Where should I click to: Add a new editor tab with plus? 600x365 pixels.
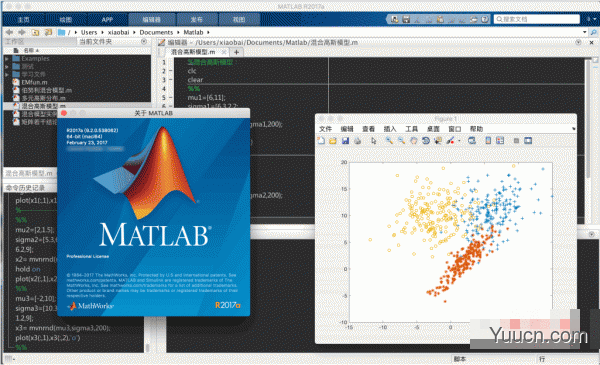pos(236,52)
